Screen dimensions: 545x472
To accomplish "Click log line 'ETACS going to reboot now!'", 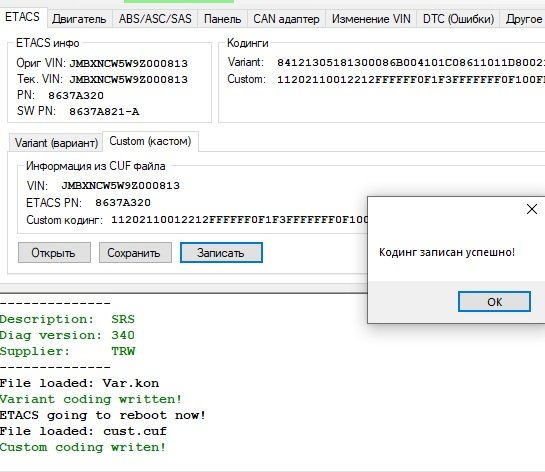I will [x=103, y=415].
